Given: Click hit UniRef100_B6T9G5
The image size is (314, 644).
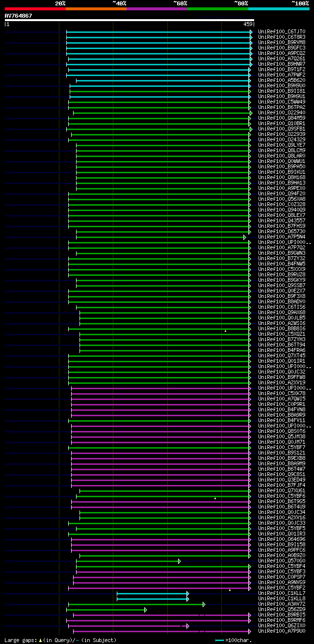Looking at the screenshot, I should tap(282, 502).
